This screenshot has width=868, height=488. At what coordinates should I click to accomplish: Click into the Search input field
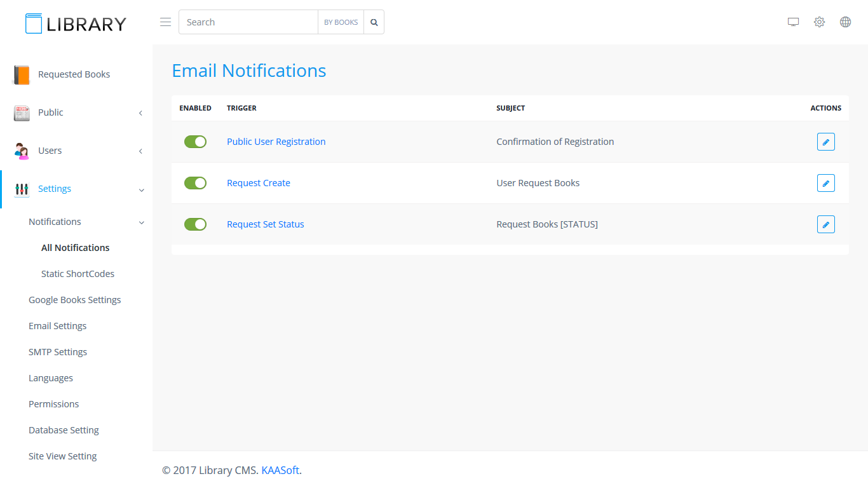[x=248, y=22]
